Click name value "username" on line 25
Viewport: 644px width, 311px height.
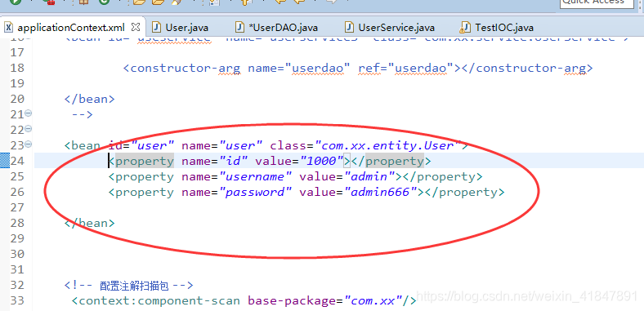pos(256,176)
